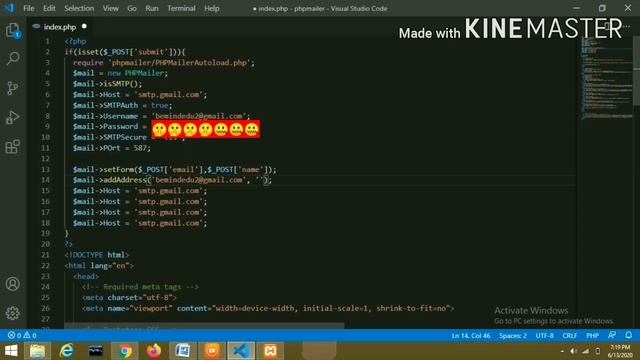The height and width of the screenshot is (360, 640).
Task: Click 'lang="en"' on line 22
Action: 109,265
